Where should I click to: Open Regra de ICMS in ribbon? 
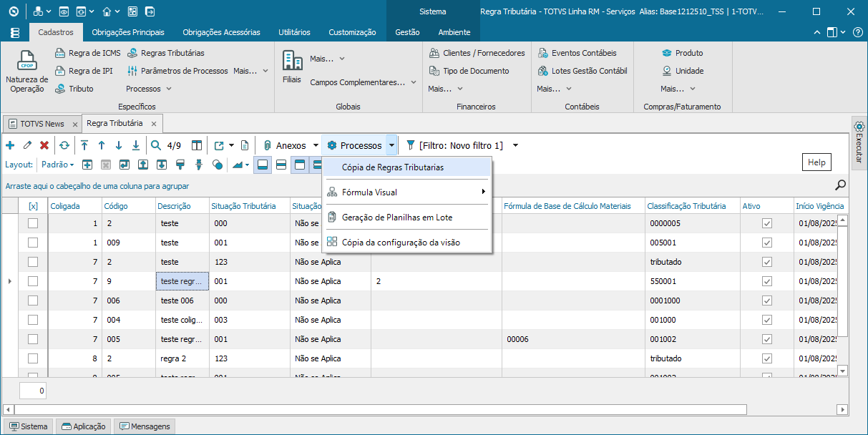[88, 53]
